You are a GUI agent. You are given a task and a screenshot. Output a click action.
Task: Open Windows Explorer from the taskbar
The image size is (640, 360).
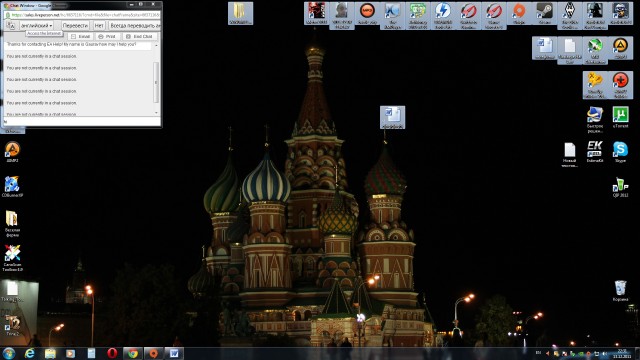point(50,353)
